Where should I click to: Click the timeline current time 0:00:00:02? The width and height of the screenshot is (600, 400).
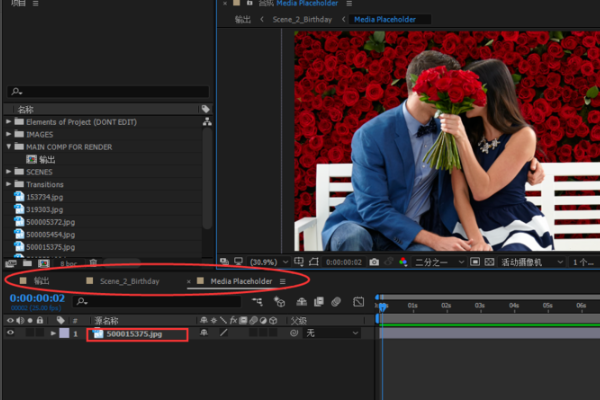pyautogui.click(x=36, y=297)
